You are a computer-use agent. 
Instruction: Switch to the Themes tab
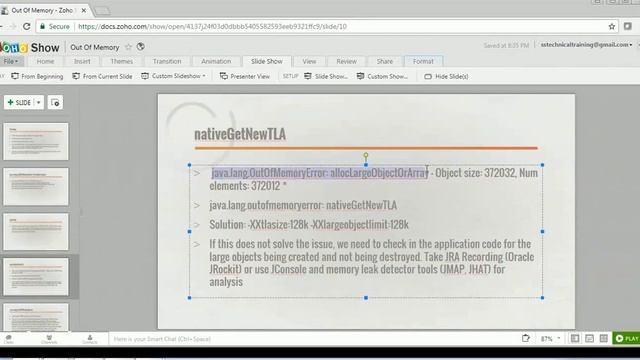[122, 61]
